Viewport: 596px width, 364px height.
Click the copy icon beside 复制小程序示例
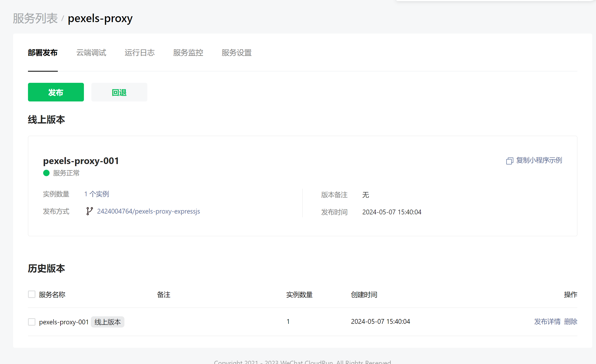(509, 161)
